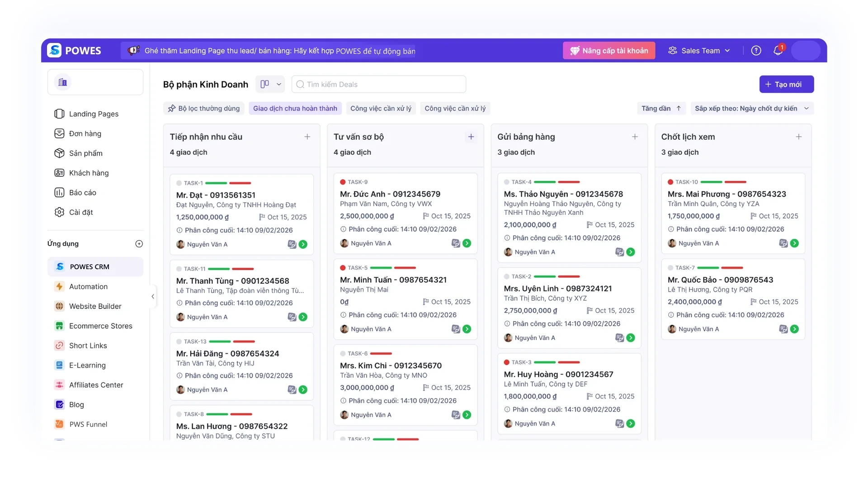Toggle TASK-11 grey status dot
The image size is (868, 479).
click(179, 269)
